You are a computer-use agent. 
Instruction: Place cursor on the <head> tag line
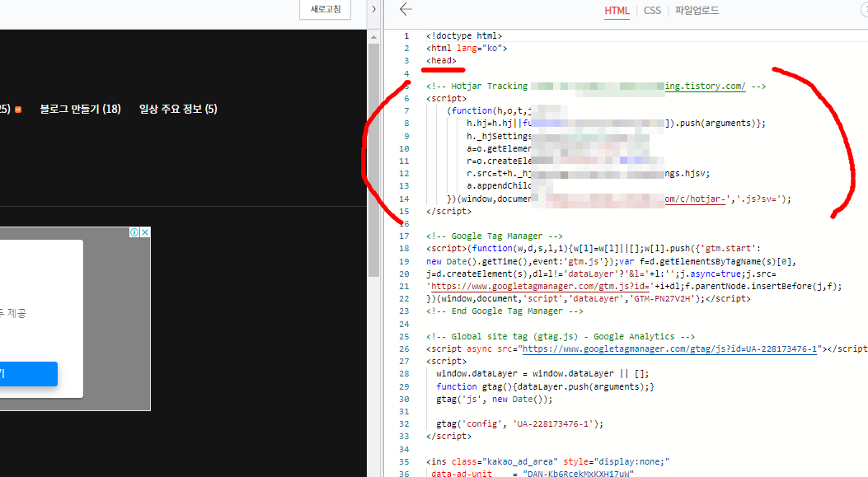(441, 61)
